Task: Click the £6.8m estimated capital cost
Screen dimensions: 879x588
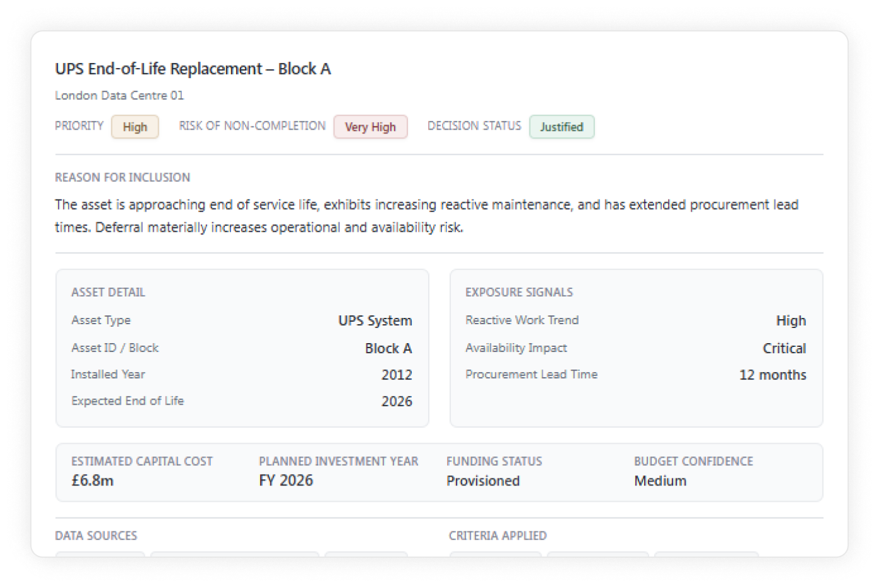Action: (93, 480)
